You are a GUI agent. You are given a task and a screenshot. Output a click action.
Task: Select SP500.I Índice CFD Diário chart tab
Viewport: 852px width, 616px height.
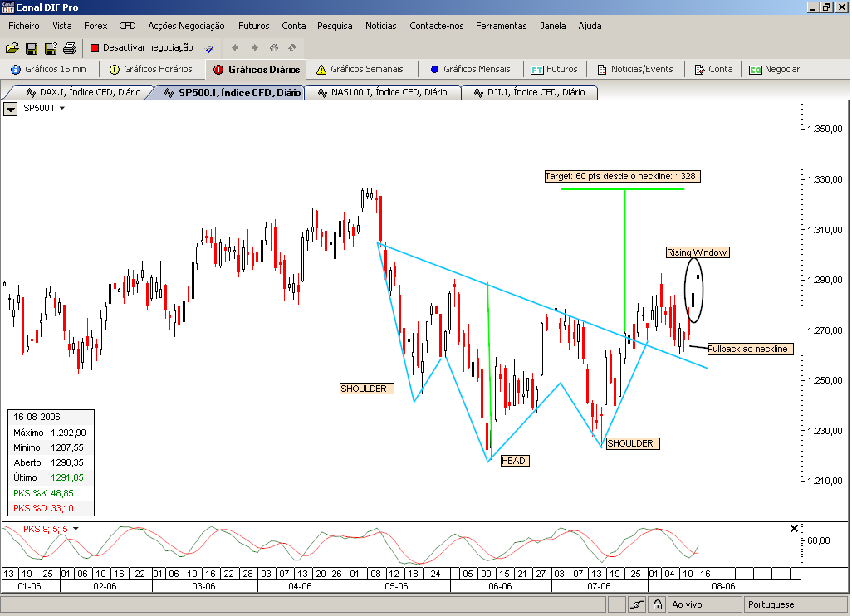click(233, 92)
